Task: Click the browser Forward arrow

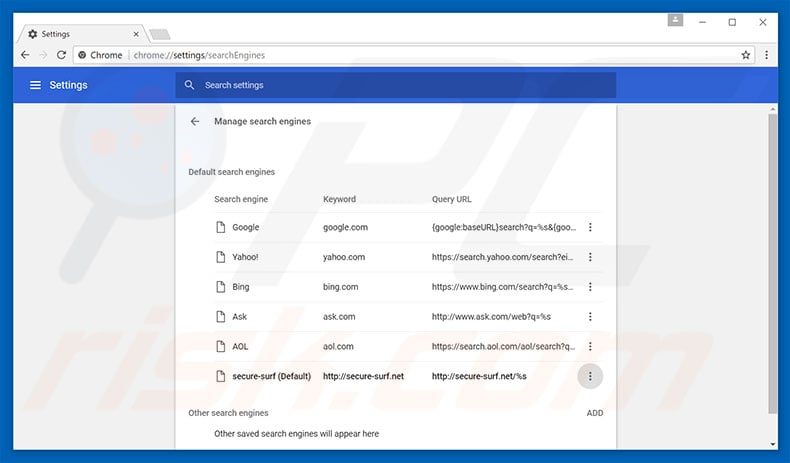Action: click(x=43, y=55)
